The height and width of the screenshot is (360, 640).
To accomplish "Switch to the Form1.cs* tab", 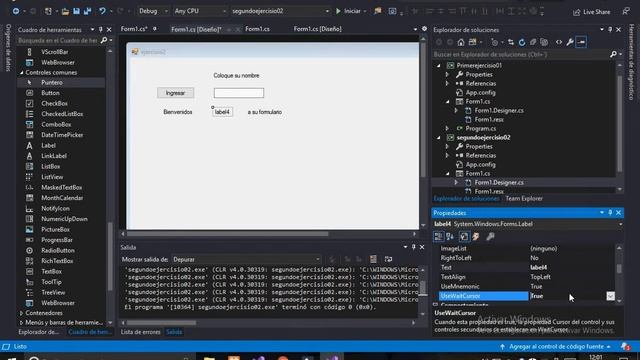I will 134,29.
